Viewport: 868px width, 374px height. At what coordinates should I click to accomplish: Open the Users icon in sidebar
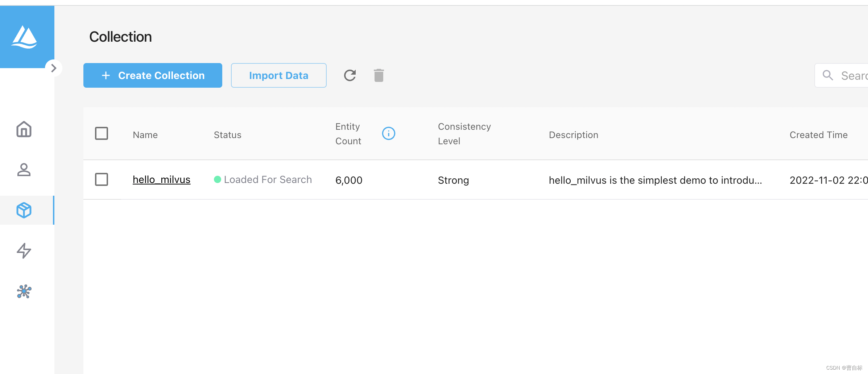[x=24, y=170]
